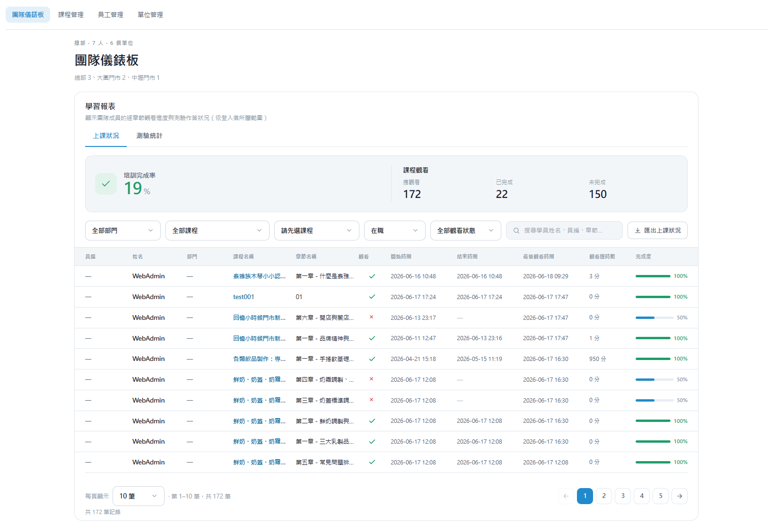Open 回憶小時候門市新 link in 第六章 row
The height and width of the screenshot is (532, 768).
point(259,317)
